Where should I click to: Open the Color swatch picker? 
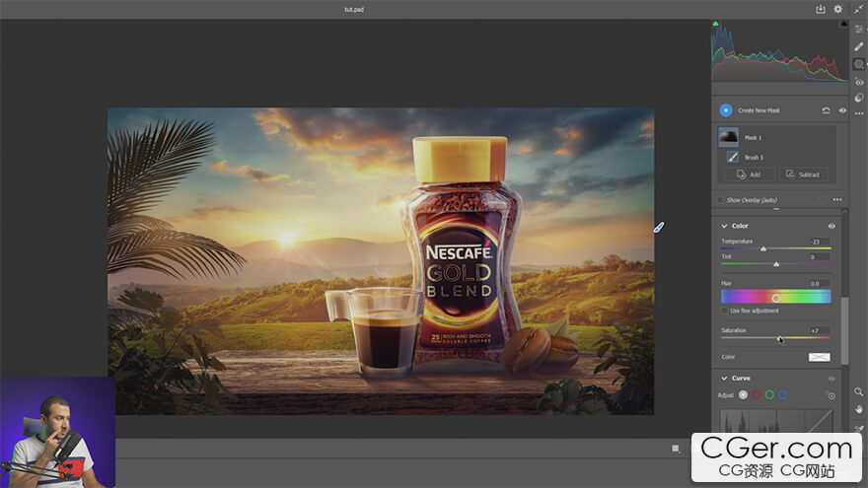coord(820,357)
